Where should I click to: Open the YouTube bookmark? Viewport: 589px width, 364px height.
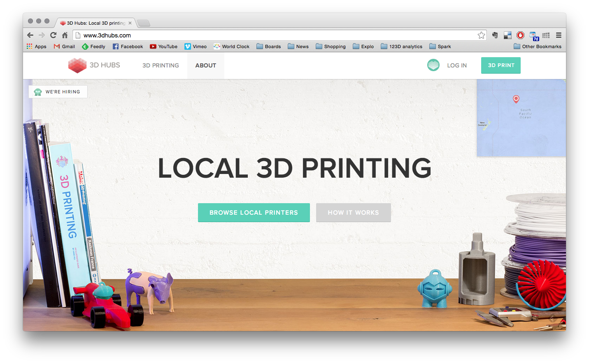coord(163,46)
